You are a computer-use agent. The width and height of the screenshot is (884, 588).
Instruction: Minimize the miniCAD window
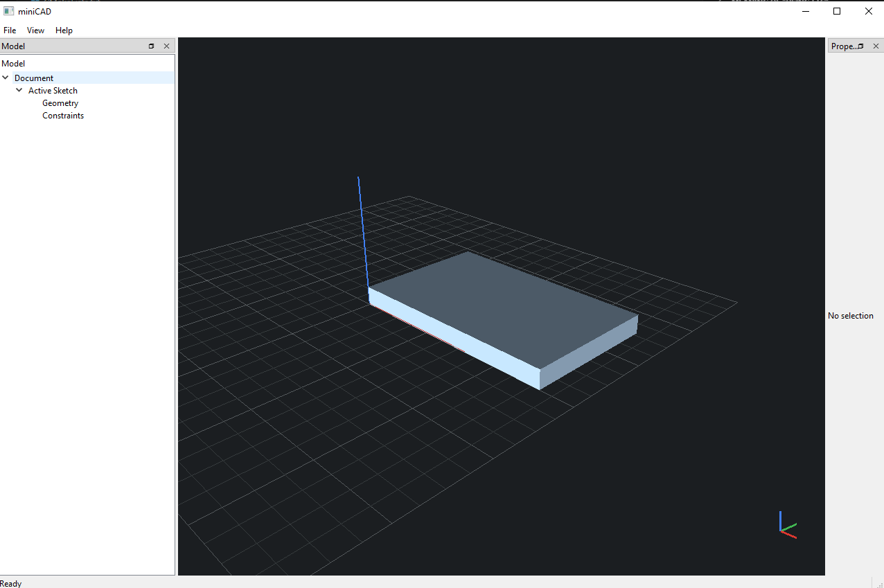(805, 11)
